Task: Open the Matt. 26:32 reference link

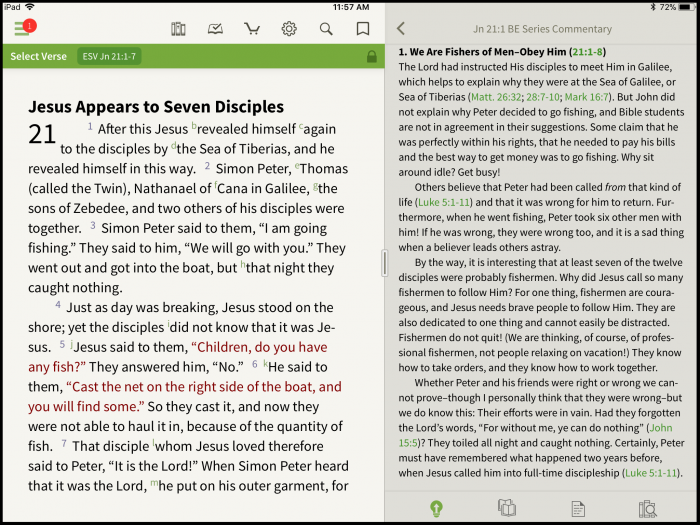Action: coord(496,97)
